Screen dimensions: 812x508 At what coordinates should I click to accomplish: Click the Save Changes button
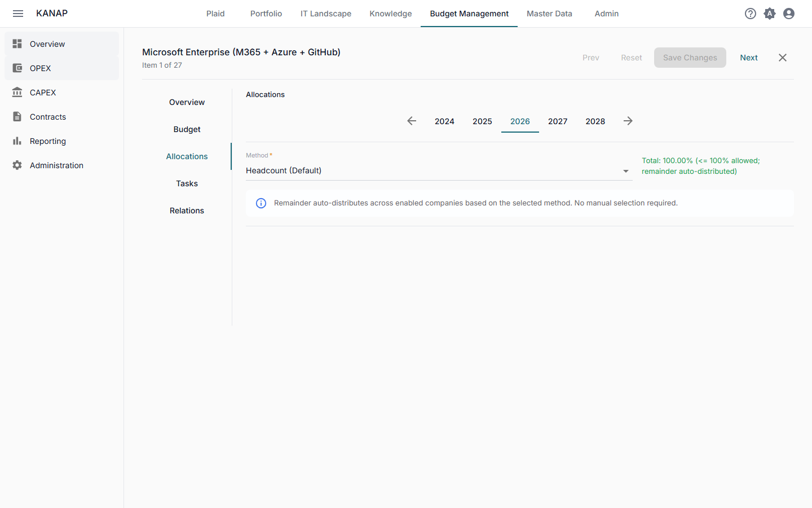pyautogui.click(x=690, y=58)
